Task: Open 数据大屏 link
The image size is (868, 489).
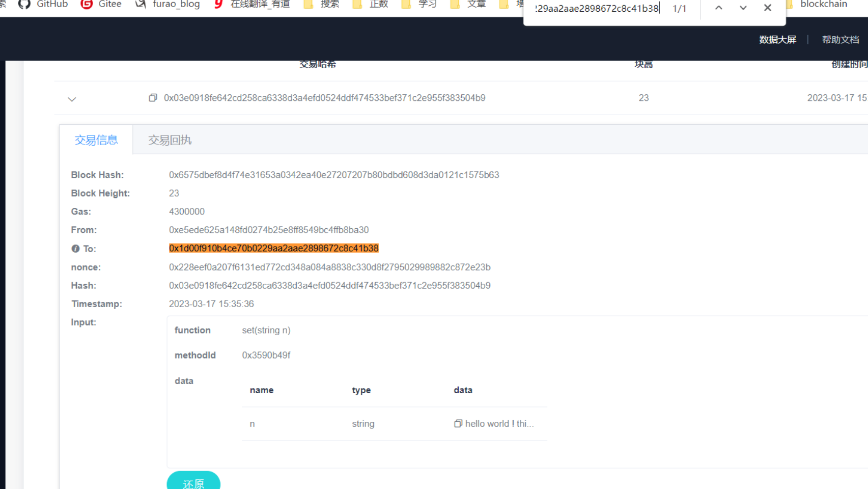Action: pos(777,40)
